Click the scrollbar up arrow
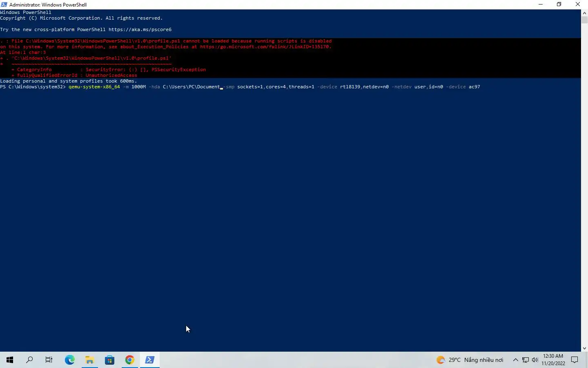Screen dimensions: 588x368 584,13
